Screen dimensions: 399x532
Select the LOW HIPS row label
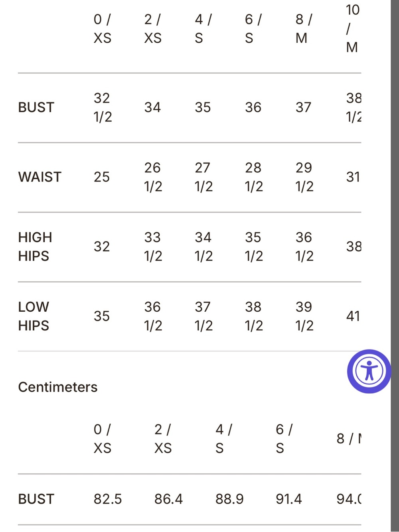coord(34,316)
